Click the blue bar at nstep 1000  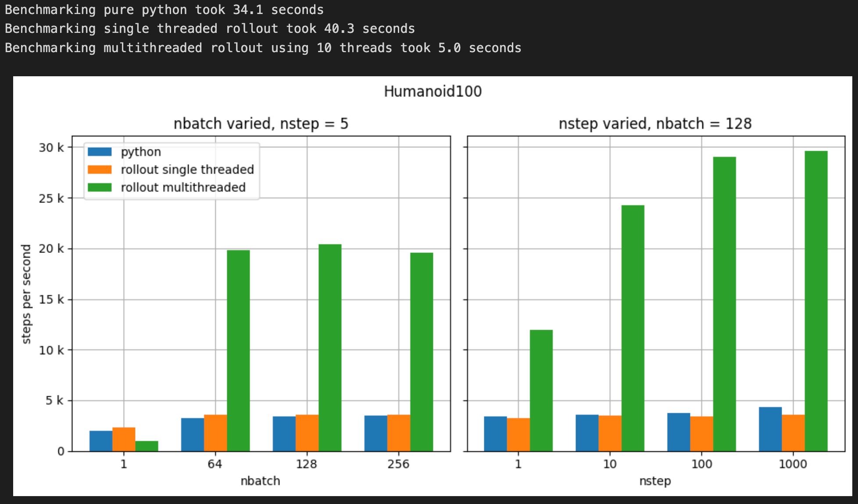tap(770, 429)
